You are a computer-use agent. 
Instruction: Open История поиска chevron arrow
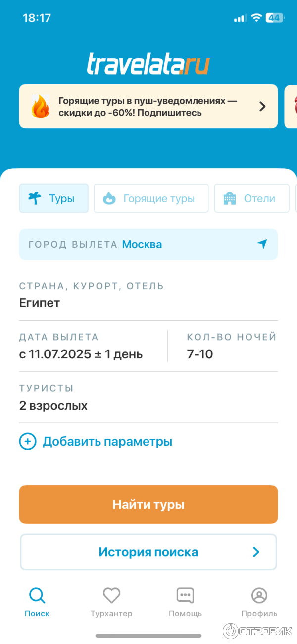[256, 552]
